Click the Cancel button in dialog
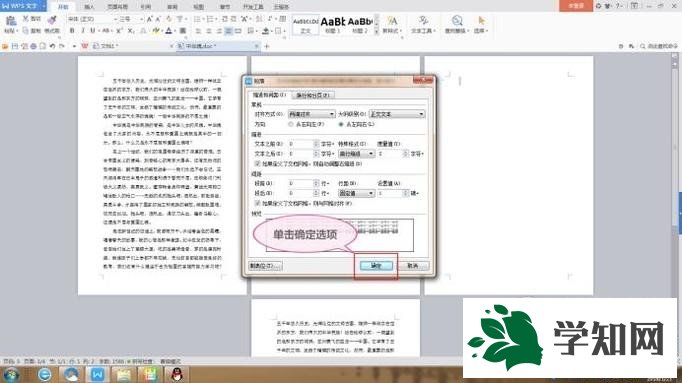682x383 pixels. (x=412, y=266)
